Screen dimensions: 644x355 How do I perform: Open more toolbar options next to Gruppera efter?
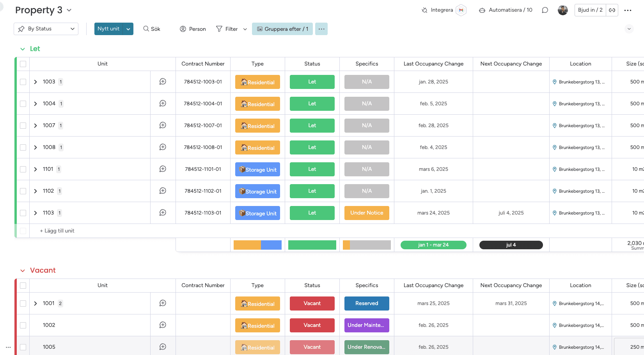pos(321,29)
